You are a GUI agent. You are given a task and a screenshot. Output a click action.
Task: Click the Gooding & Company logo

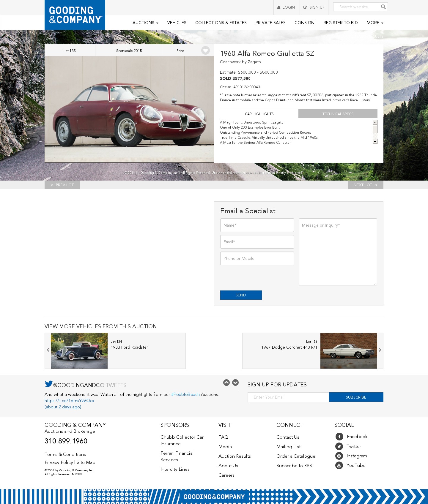coord(75,15)
